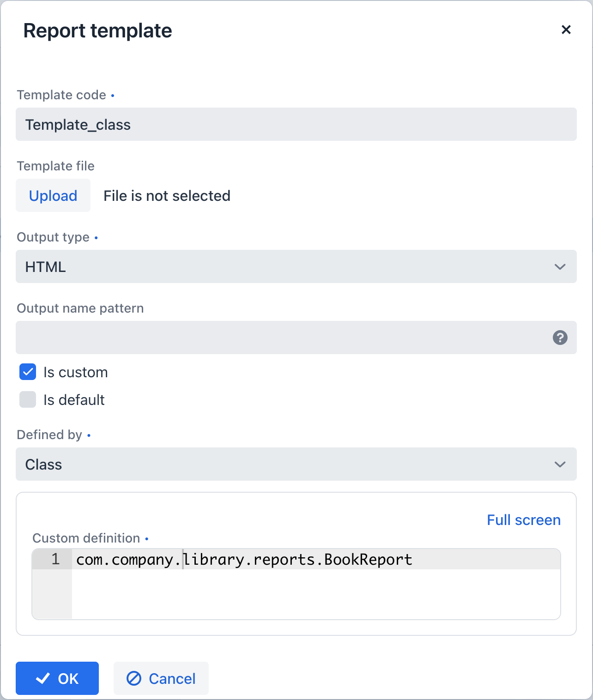Click the Template file section label
The height and width of the screenshot is (700, 593).
[x=55, y=166]
